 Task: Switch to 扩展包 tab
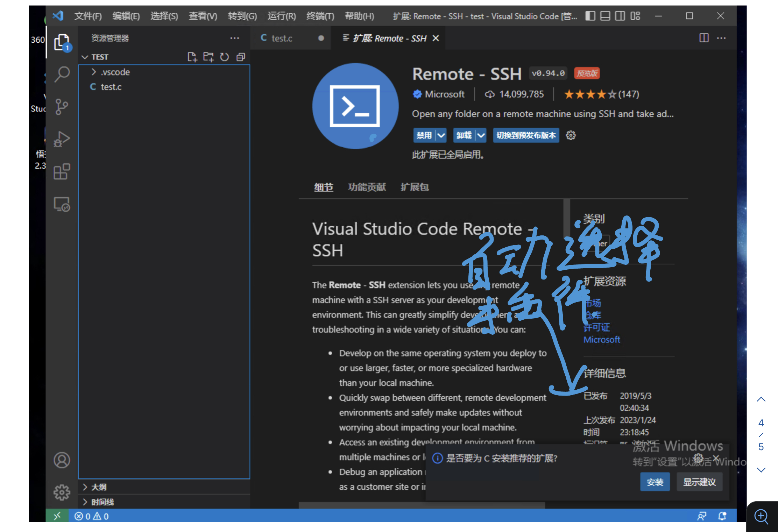coord(415,187)
